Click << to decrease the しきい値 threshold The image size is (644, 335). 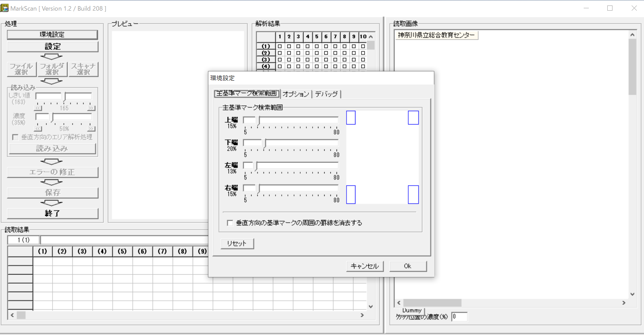[37, 108]
